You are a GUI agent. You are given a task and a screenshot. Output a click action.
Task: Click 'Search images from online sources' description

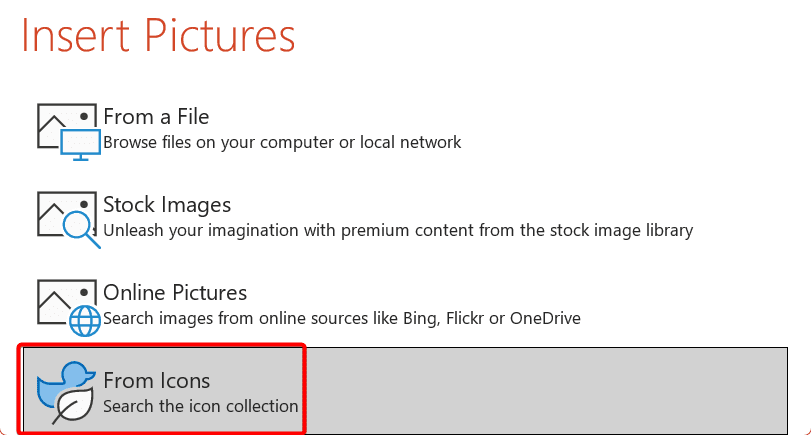point(342,318)
